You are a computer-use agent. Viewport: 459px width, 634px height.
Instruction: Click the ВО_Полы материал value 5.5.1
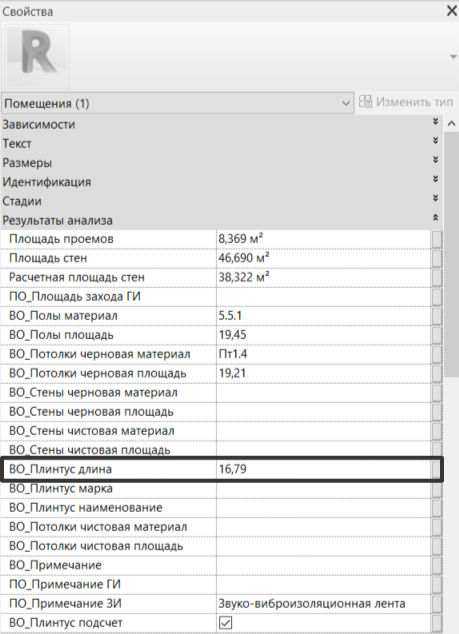(230, 316)
